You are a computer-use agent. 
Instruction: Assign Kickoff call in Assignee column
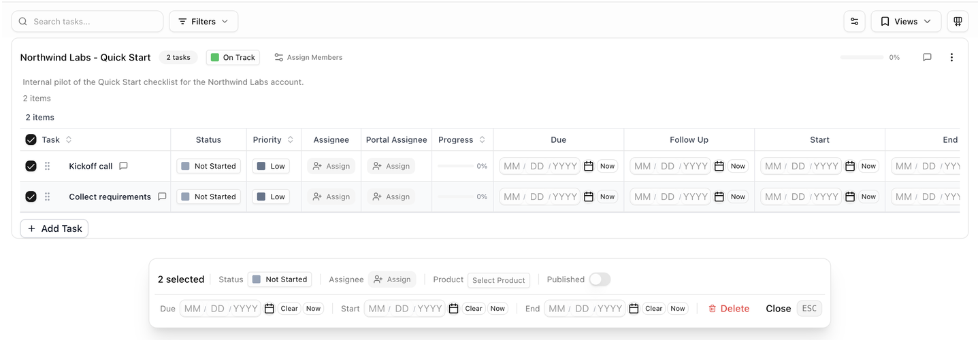coord(331,166)
